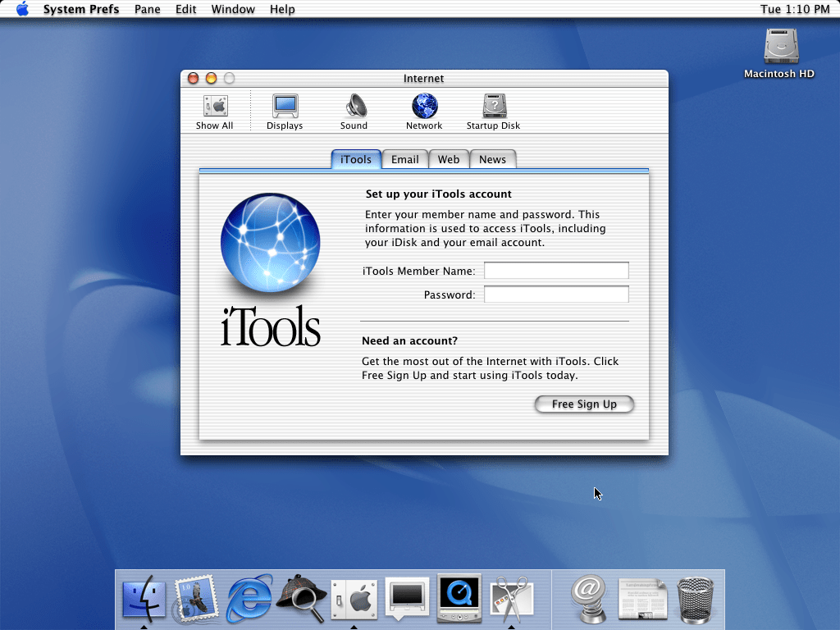This screenshot has height=630, width=840.
Task: Click the display monitor icon in Dock
Action: click(407, 598)
